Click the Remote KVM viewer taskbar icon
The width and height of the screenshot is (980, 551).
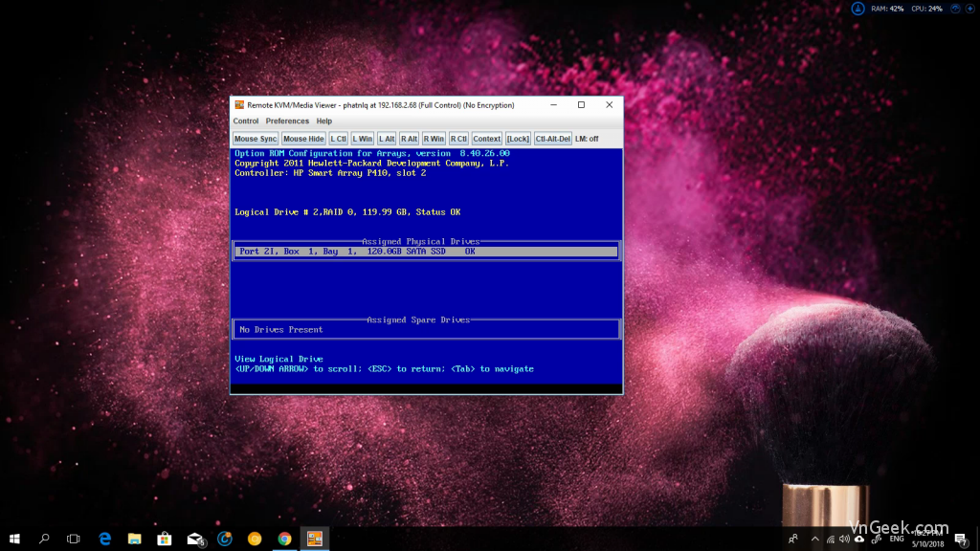314,539
